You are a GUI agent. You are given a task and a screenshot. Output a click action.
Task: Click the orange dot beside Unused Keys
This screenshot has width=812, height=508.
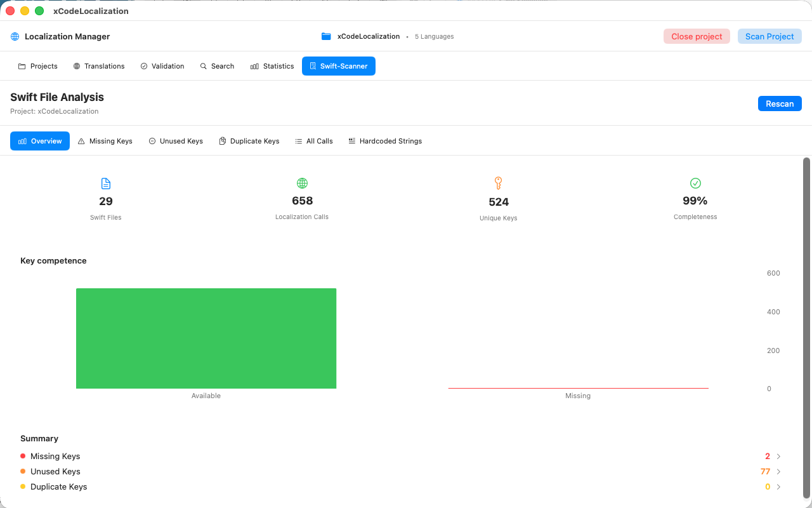pos(23,471)
